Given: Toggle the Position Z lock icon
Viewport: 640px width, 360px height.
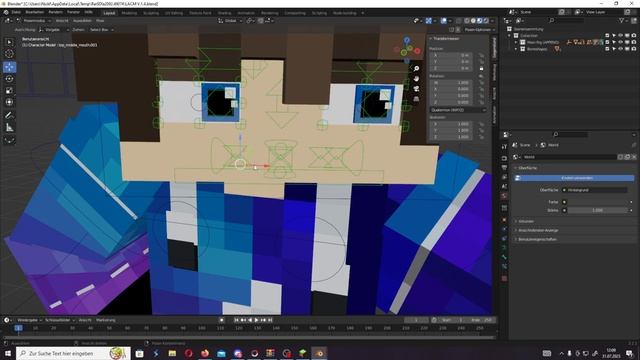Looking at the screenshot, I should [x=482, y=68].
